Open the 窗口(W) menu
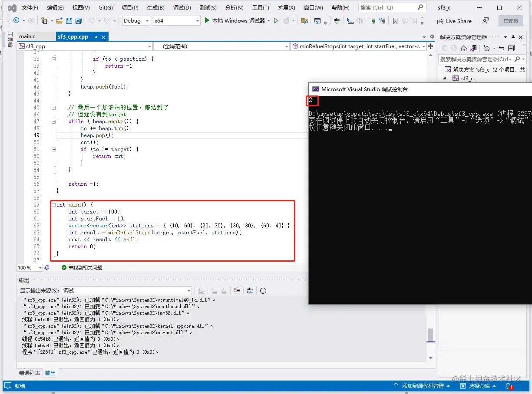Image resolution: width=532 pixels, height=394 pixels. 313,8
